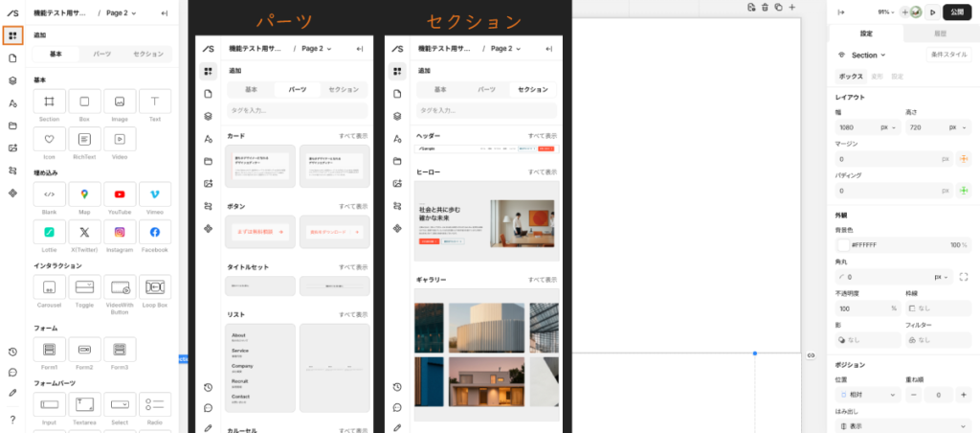Open Page 2 dropdown in main left panel
This screenshot has width=980, height=433.
click(122, 12)
